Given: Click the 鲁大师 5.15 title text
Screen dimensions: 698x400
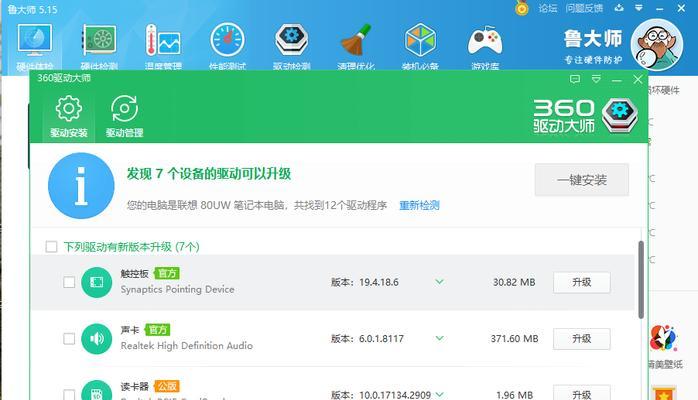Looking at the screenshot, I should pyautogui.click(x=32, y=9).
